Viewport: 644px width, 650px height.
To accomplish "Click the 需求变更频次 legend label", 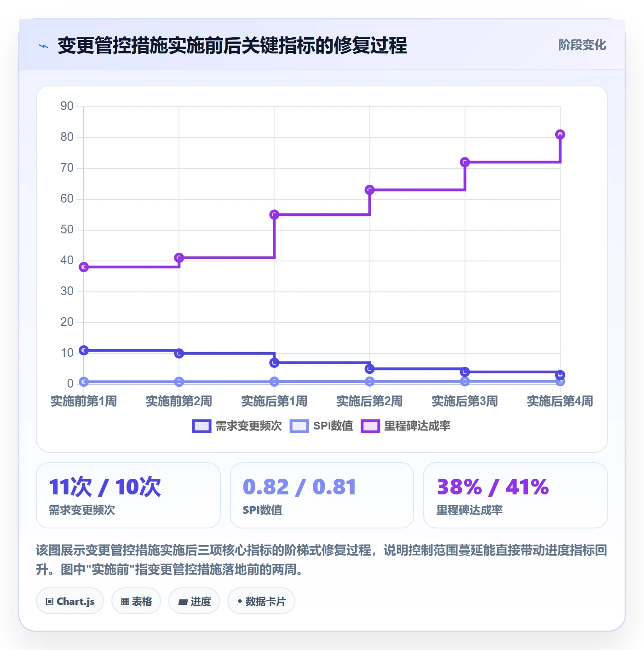I will click(248, 426).
